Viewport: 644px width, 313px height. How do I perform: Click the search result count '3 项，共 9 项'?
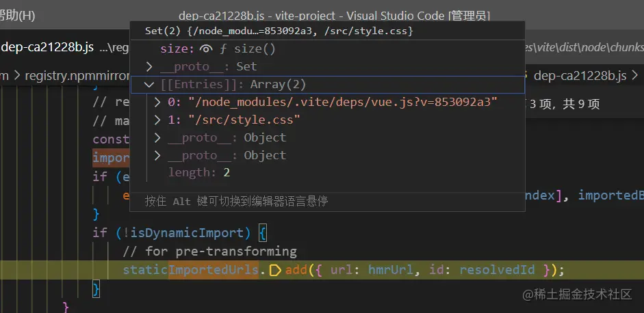(565, 104)
